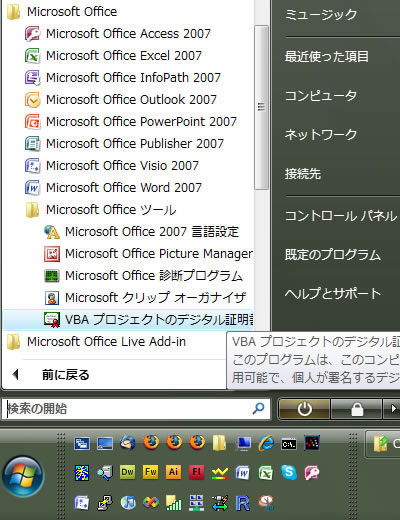
Task: Launch Adobe Fireworks from the Quick Launch bar
Action: (151, 472)
